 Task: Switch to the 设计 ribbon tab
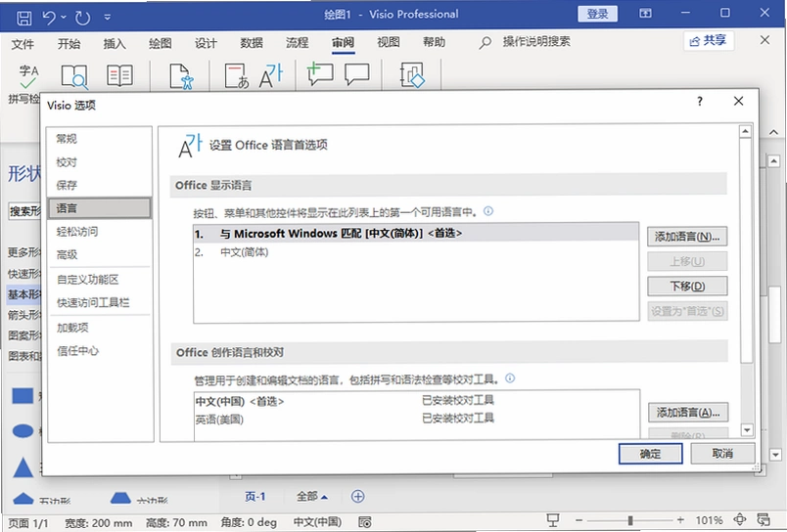[x=206, y=44]
